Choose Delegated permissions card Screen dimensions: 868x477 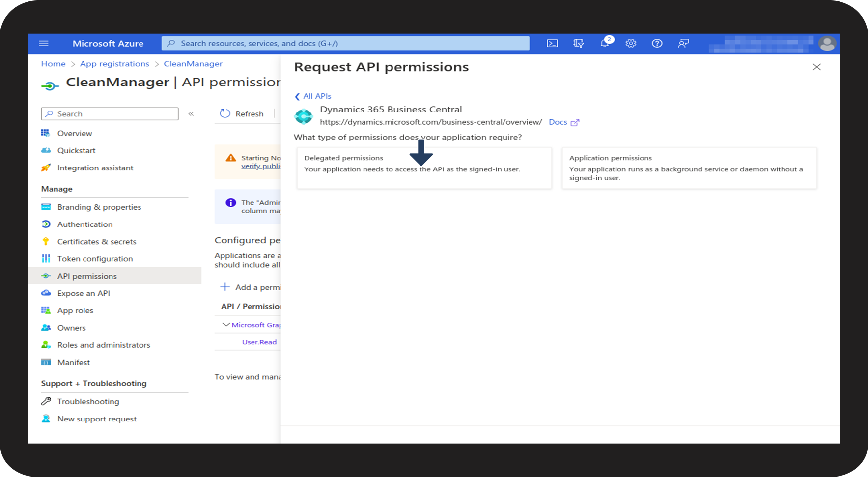tap(424, 168)
